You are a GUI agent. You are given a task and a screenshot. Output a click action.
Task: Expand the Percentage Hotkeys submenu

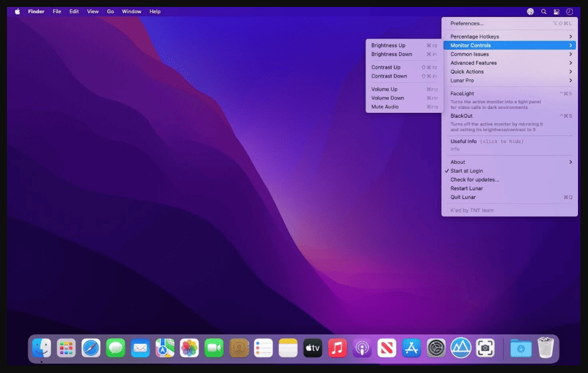click(509, 37)
